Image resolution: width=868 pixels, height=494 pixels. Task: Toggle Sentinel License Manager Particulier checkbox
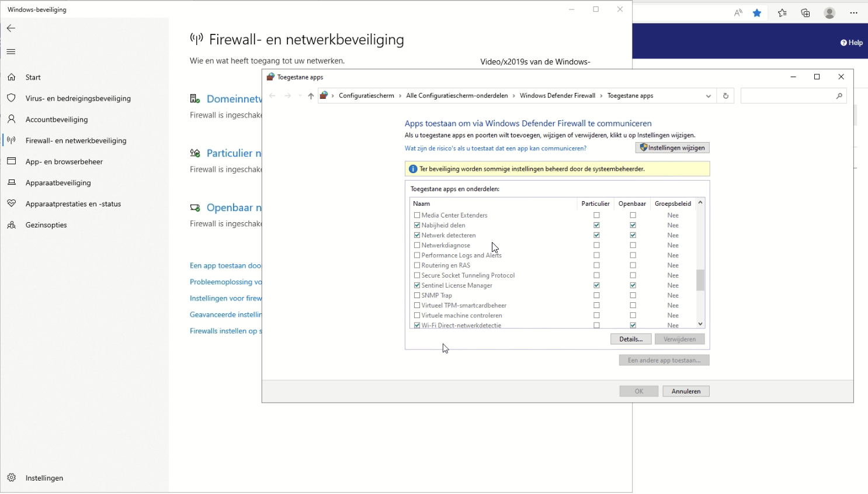click(596, 285)
